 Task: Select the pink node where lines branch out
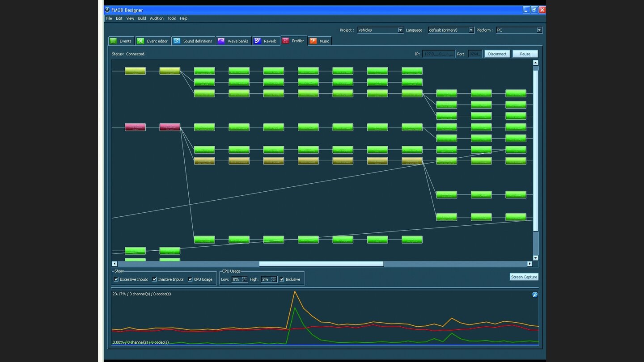[x=170, y=127]
